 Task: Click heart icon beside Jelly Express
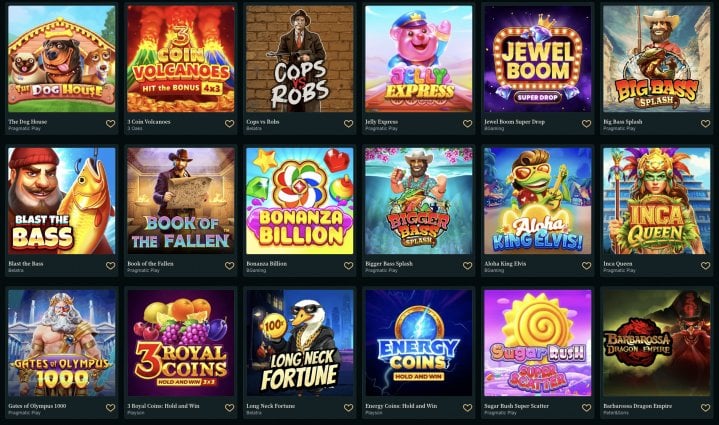tap(467, 124)
